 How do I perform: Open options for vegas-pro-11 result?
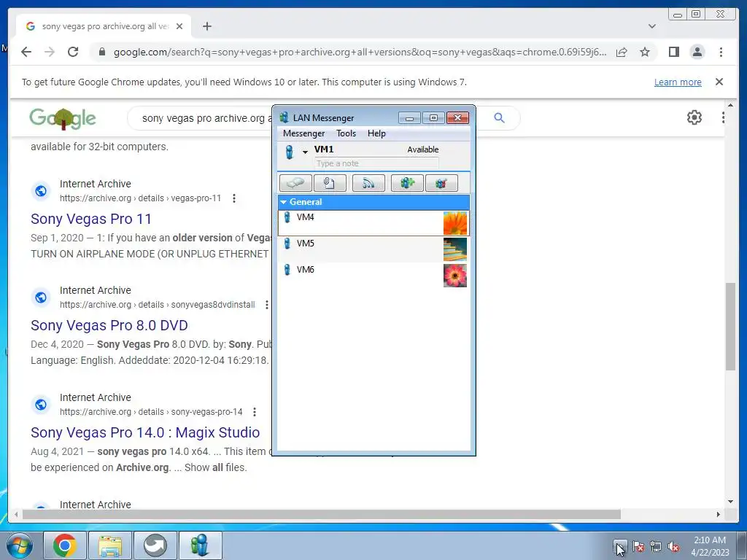click(234, 198)
